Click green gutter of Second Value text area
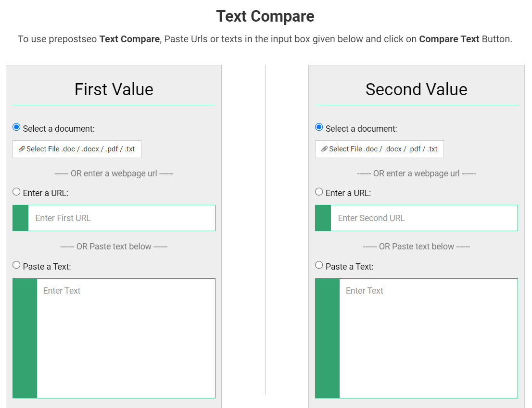Screen dimensions: 532x408 click(x=328, y=338)
